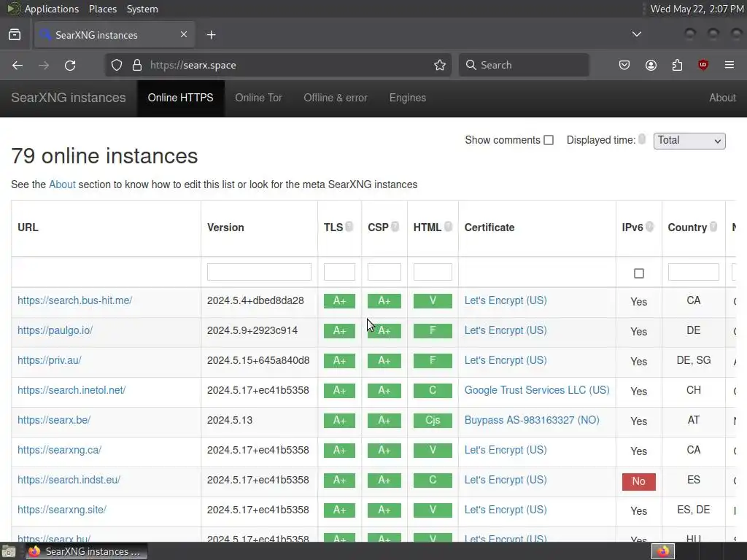Screen dimensions: 747x560
Task: Open Offline & error tab
Action: click(x=336, y=98)
